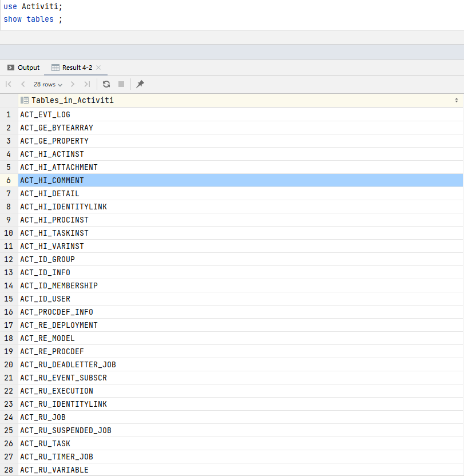464x476 pixels.
Task: Select the ACT_RU_EVENT_SUBSCR cell
Action: (240, 378)
